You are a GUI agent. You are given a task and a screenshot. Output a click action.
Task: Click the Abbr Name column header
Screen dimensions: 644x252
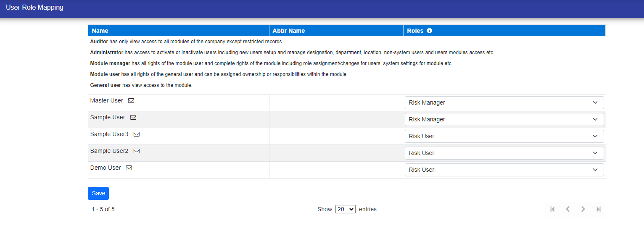pyautogui.click(x=289, y=31)
